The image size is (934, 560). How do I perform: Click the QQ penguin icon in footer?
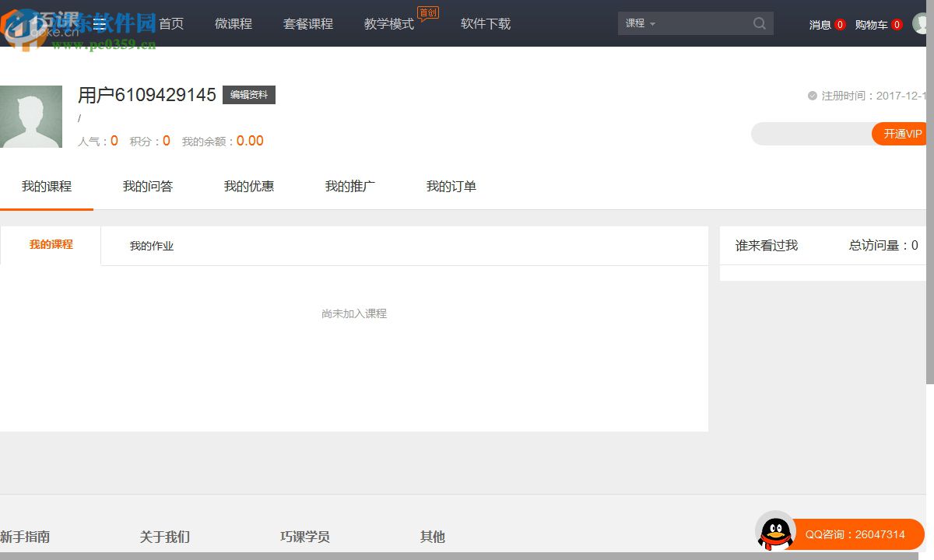click(x=775, y=533)
